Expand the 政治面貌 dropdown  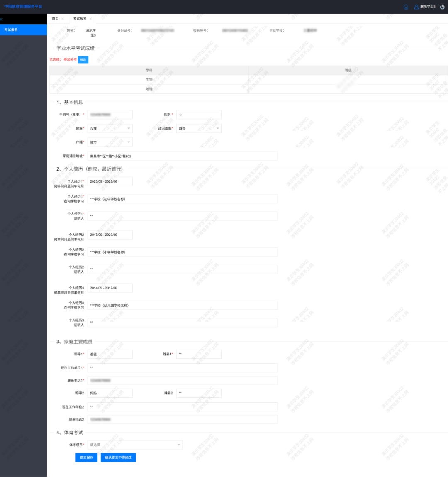(199, 129)
